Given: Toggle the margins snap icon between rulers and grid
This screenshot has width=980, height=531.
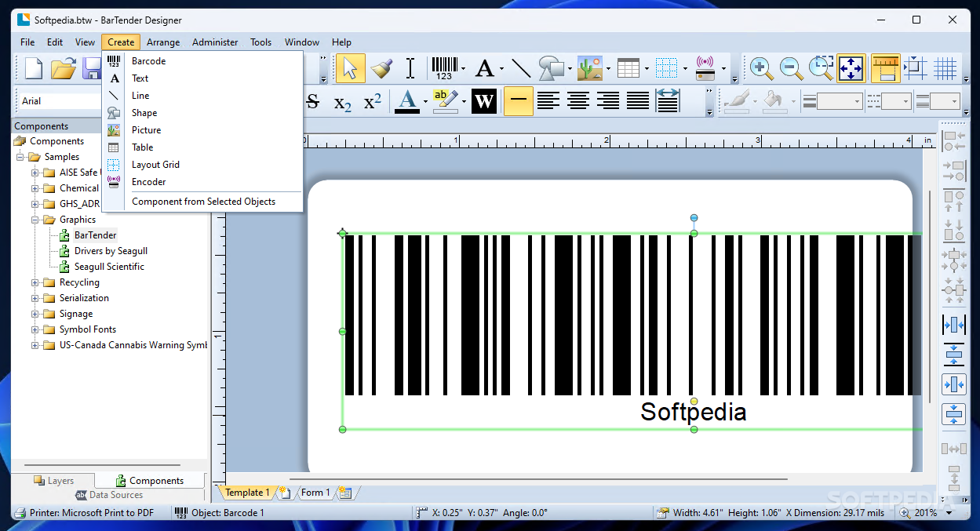Looking at the screenshot, I should coord(916,68).
